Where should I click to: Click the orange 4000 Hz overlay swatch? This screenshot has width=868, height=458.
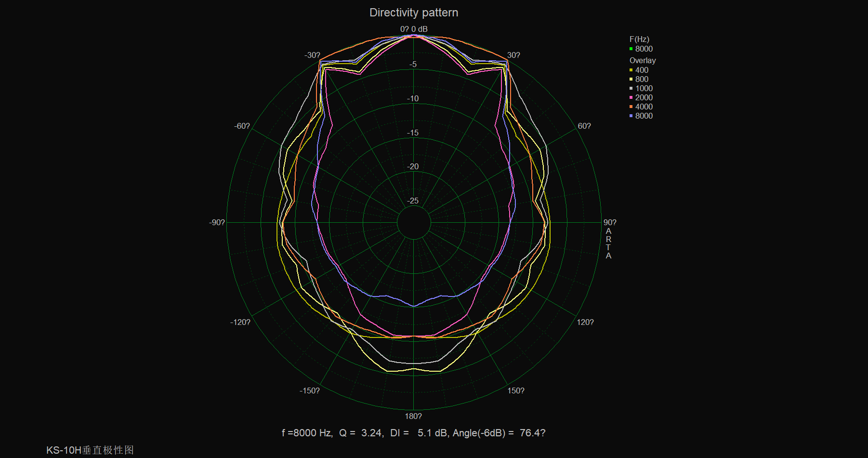[631, 107]
